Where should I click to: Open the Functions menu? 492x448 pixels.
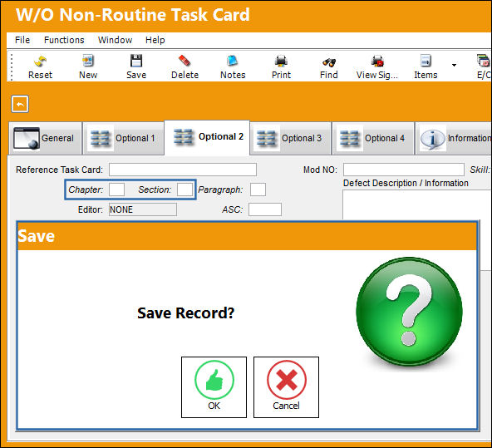[x=64, y=40]
